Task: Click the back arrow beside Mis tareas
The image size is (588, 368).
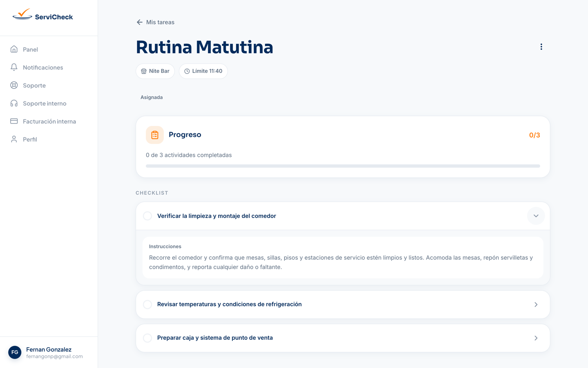Action: point(140,22)
